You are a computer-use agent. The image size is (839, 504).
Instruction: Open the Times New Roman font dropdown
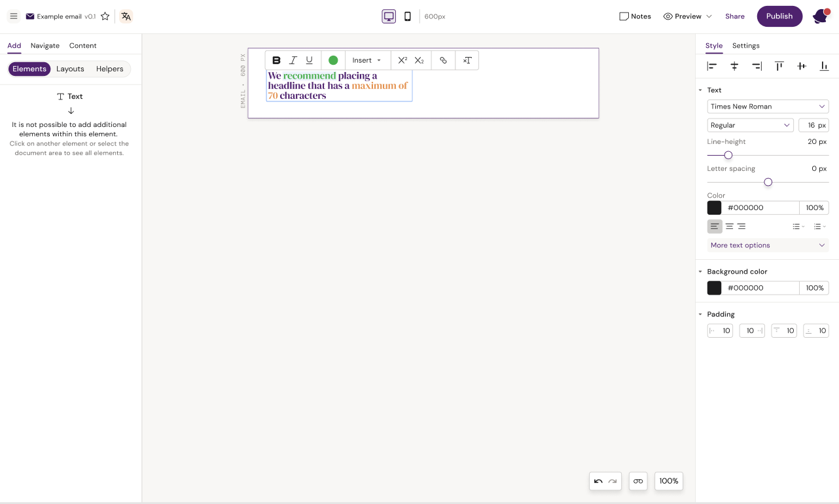(767, 106)
